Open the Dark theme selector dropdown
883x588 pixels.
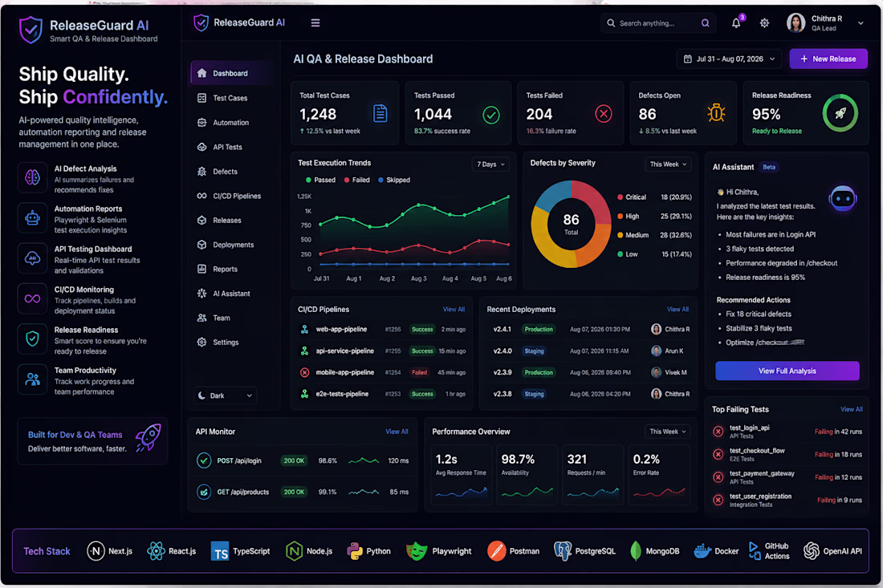coord(226,395)
